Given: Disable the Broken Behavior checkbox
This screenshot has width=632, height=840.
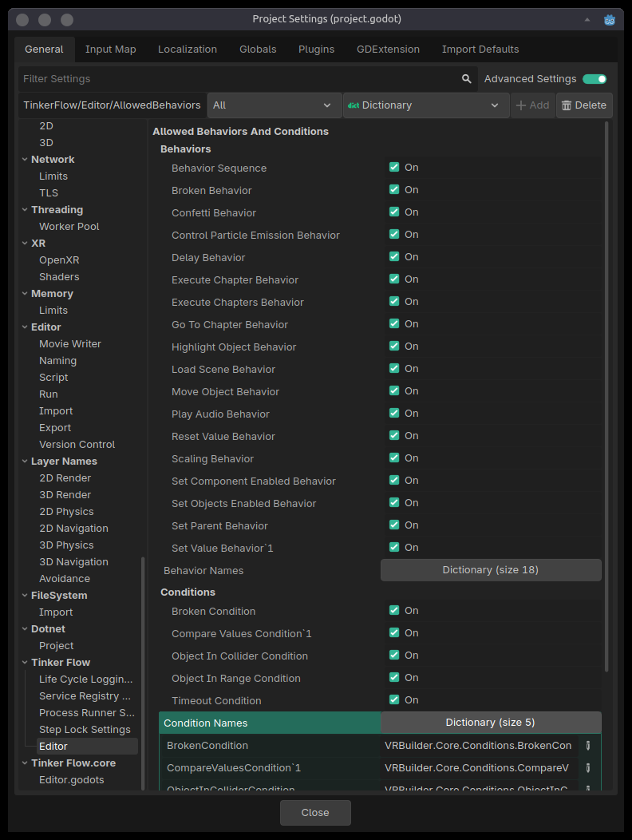Looking at the screenshot, I should coord(394,190).
